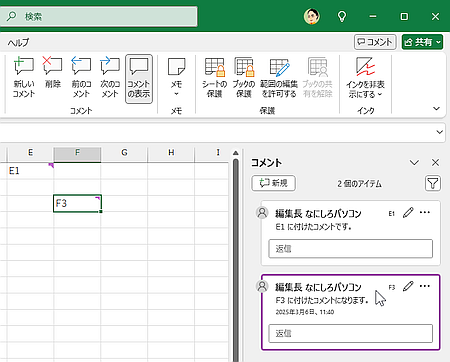Select column G header

[x=124, y=153]
